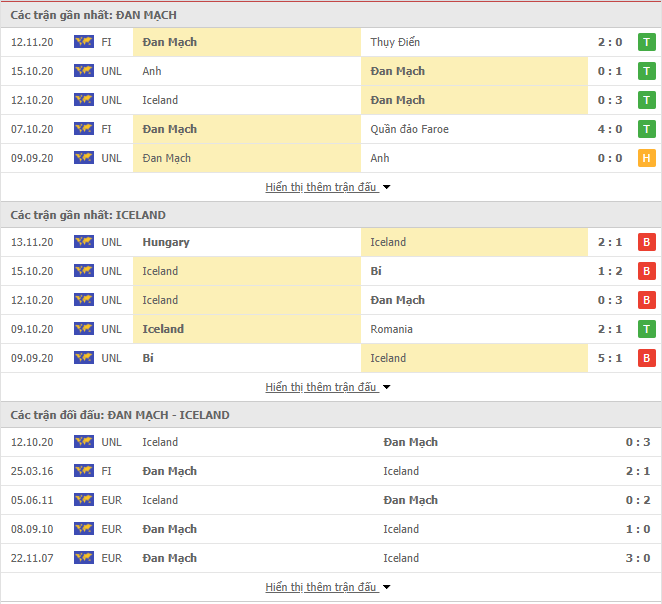Viewport: 662px width, 604px height.
Task: Click the world flag icon on the 12.11.20 row
Action: (84, 42)
